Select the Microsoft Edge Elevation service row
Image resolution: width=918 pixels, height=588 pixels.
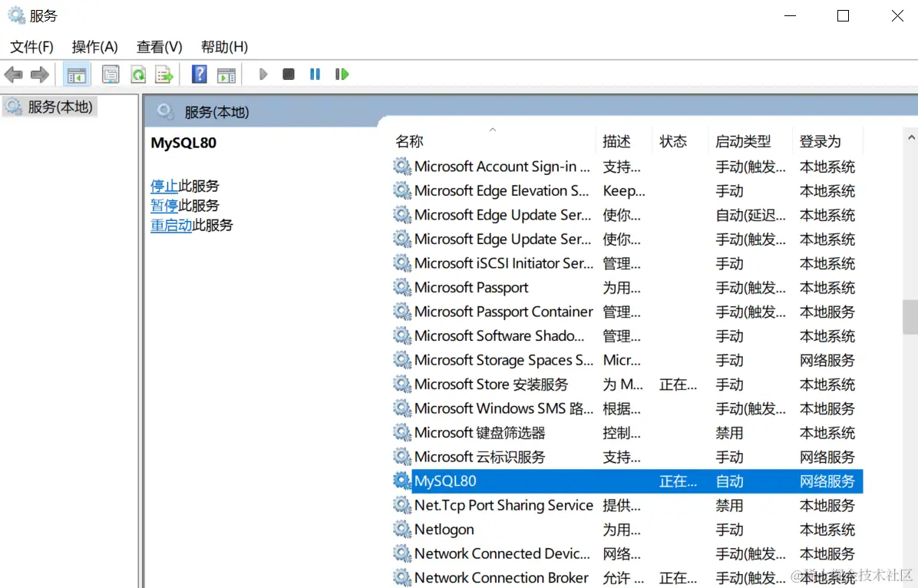[627, 191]
